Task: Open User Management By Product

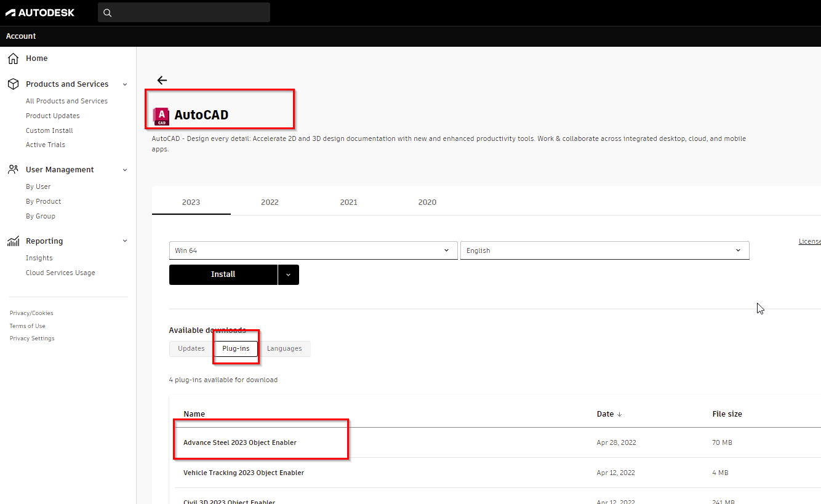Action: click(x=44, y=201)
